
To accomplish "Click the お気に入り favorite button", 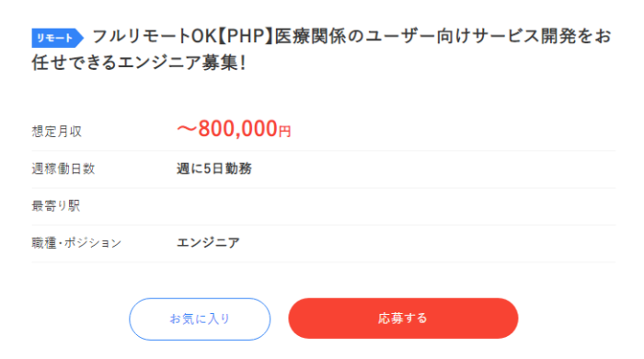I will point(200,318).
